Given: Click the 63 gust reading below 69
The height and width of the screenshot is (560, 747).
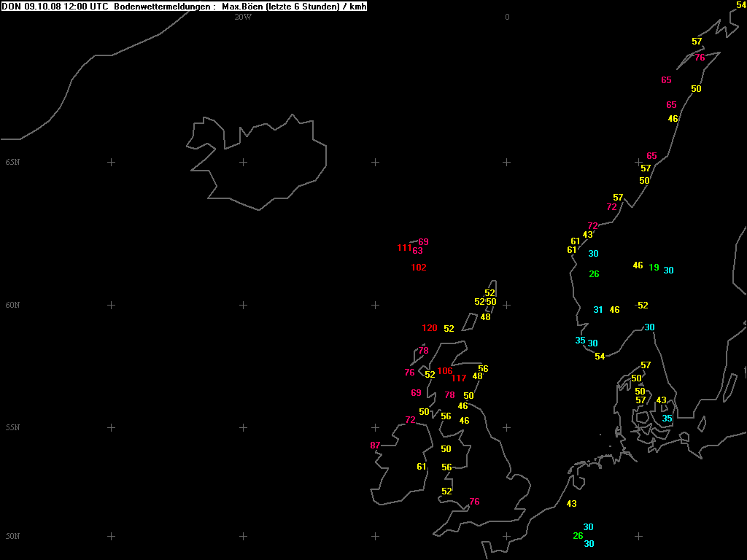Looking at the screenshot, I should pos(418,251).
